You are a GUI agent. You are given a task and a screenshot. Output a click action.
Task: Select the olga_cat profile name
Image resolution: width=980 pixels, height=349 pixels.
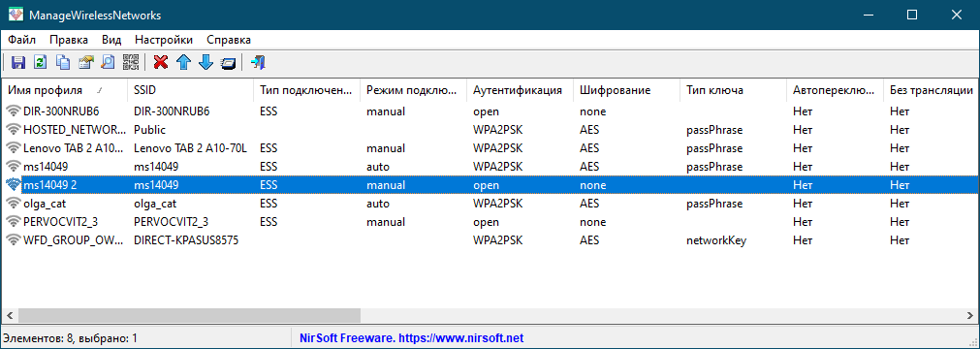(45, 204)
